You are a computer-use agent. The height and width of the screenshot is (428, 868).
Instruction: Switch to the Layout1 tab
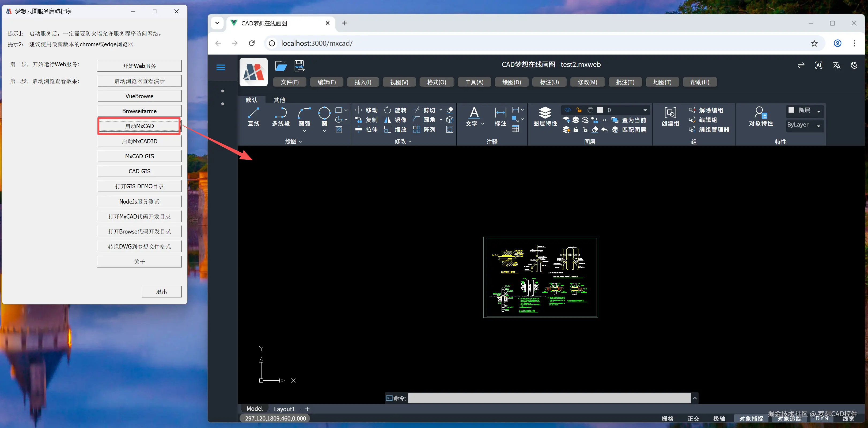click(x=284, y=409)
